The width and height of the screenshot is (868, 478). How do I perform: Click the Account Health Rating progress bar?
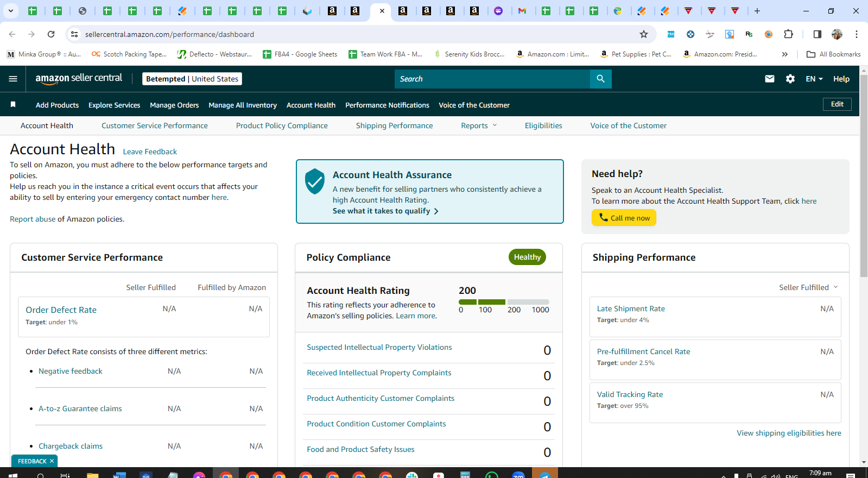pyautogui.click(x=504, y=302)
